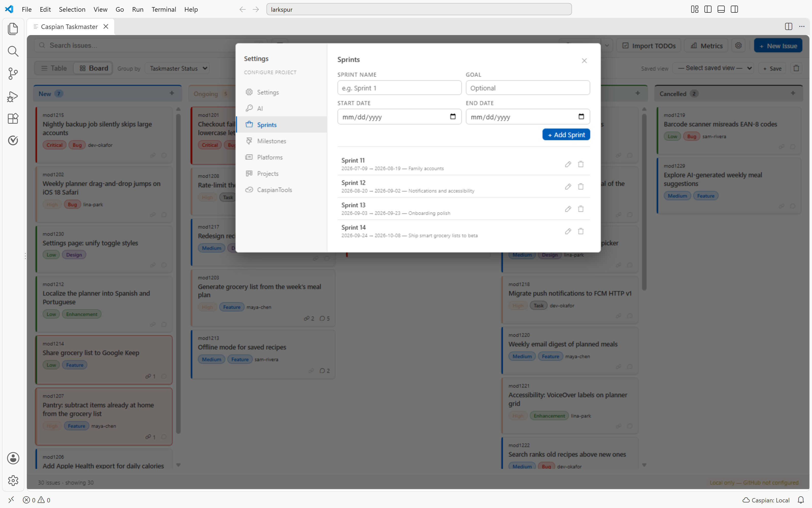Close the Settings dialog
The image size is (812, 508).
pos(584,61)
